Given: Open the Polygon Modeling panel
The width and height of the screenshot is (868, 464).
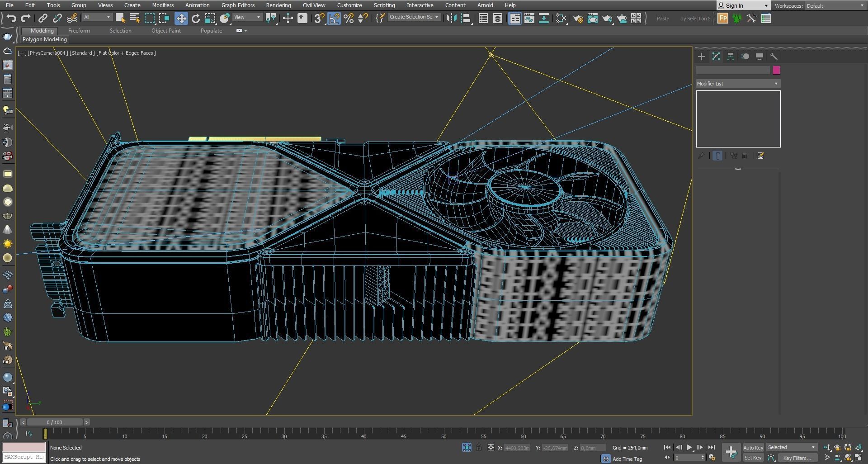Looking at the screenshot, I should coord(45,39).
